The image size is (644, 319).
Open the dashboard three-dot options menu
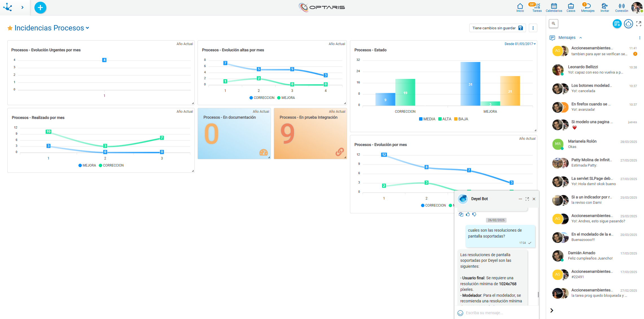tap(533, 28)
